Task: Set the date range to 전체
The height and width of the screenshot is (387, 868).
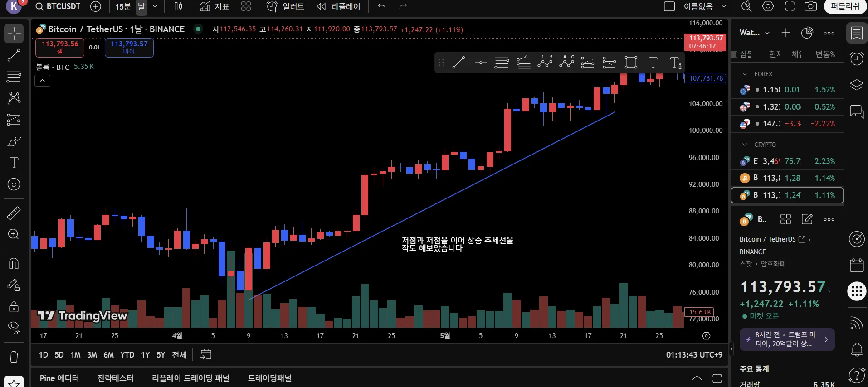Action: click(x=179, y=355)
